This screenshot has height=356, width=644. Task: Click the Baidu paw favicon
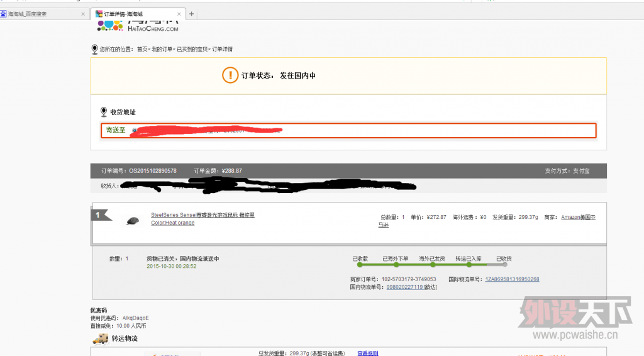pos(3,14)
